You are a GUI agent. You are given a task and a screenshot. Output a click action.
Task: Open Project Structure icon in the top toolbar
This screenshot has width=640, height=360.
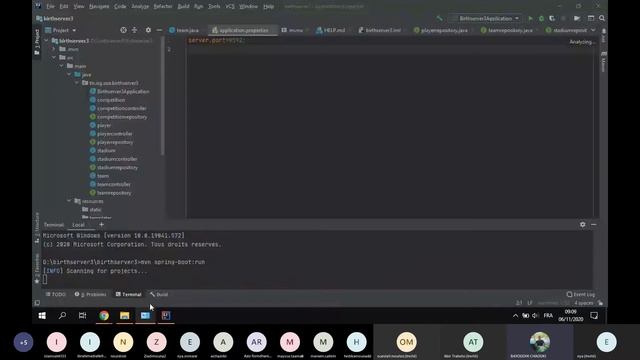pos(591,18)
